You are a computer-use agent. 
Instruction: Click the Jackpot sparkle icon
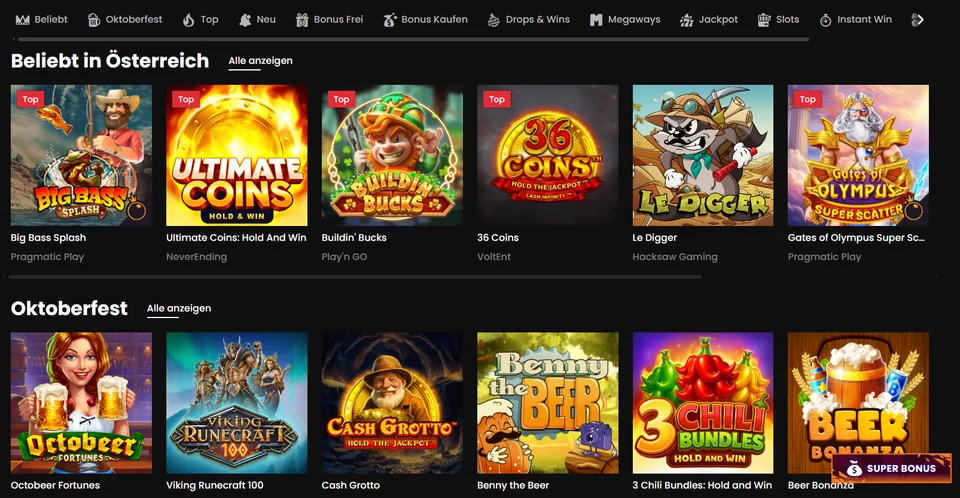click(686, 20)
